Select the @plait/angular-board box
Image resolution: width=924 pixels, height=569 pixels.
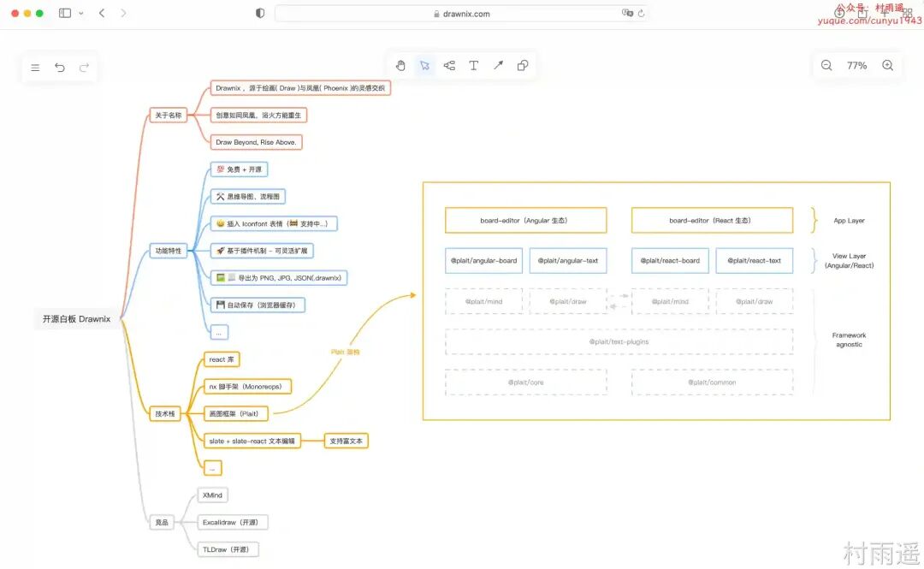483,261
